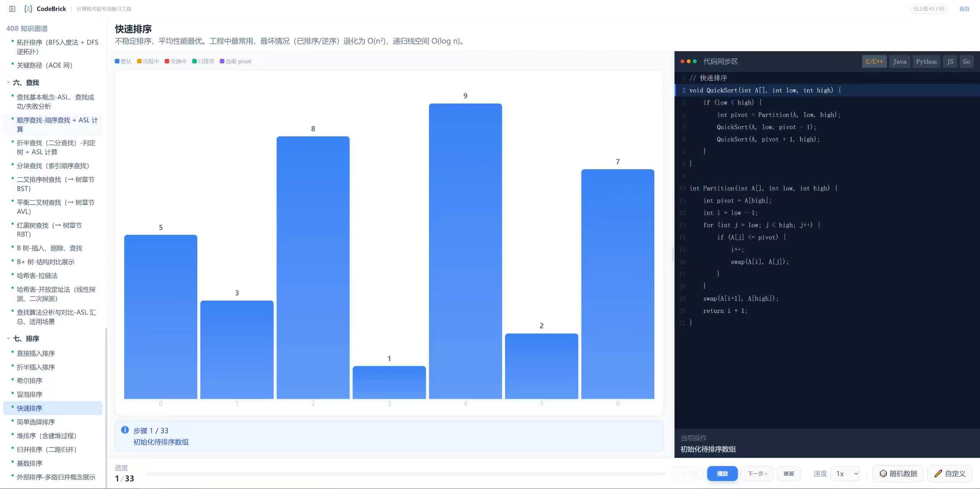Click the info icon beside 步骤 1 / 33
The width and height of the screenshot is (980, 489).
pos(125,430)
